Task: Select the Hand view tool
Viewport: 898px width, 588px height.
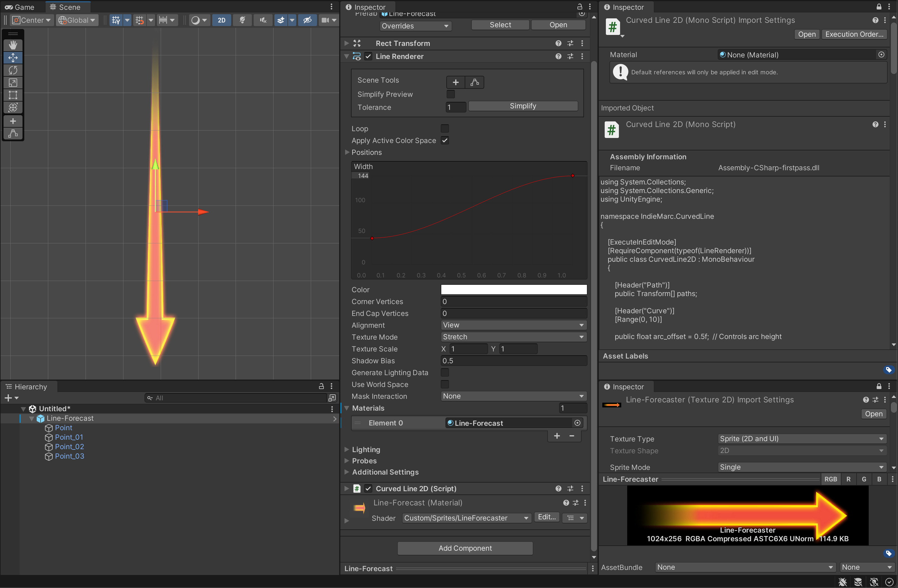Action: [13, 45]
